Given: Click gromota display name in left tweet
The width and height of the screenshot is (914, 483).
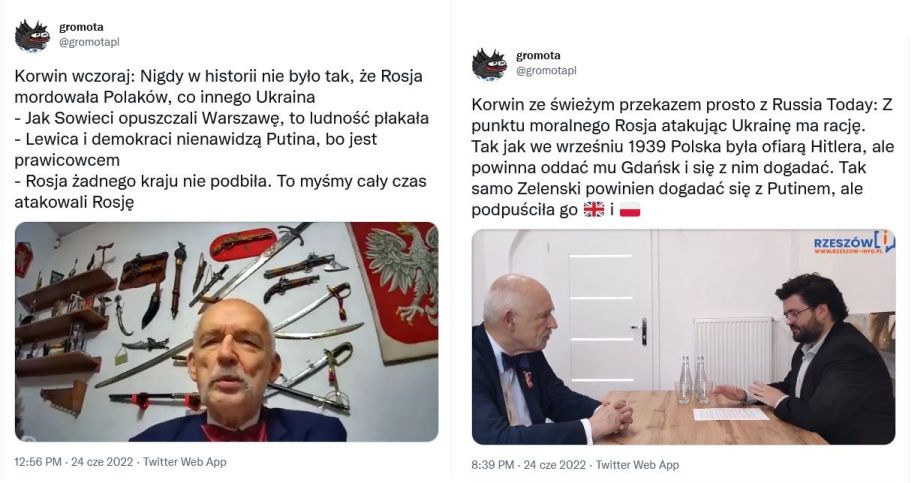Looking at the screenshot, I should 82,27.
